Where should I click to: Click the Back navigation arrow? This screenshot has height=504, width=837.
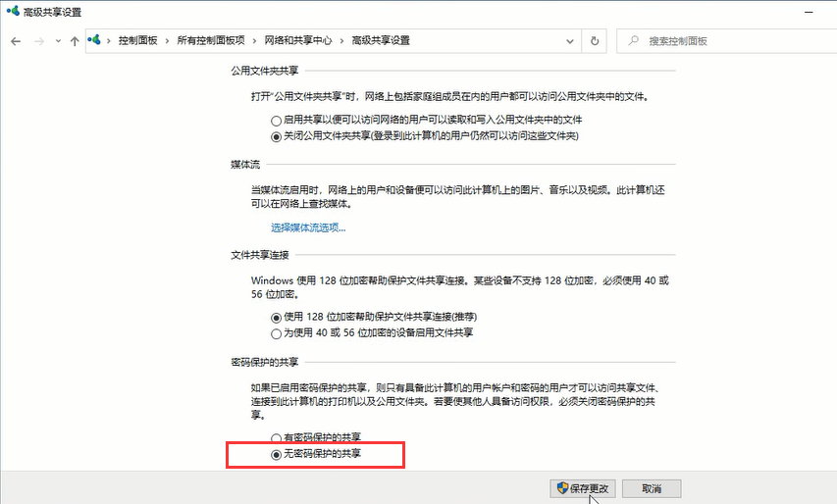coord(16,41)
